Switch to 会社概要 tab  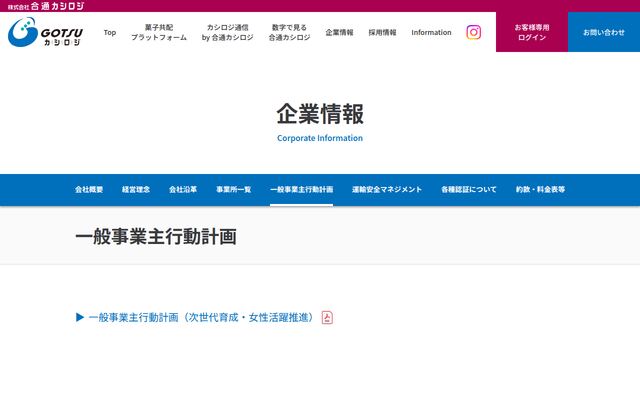(x=89, y=189)
